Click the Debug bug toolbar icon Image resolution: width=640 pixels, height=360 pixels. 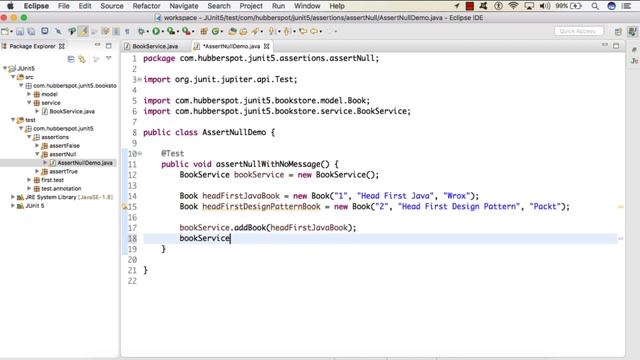pos(141,31)
